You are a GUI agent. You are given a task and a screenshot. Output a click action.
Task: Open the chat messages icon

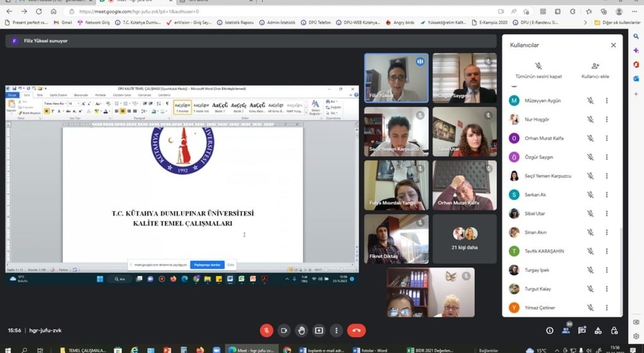coord(582,330)
